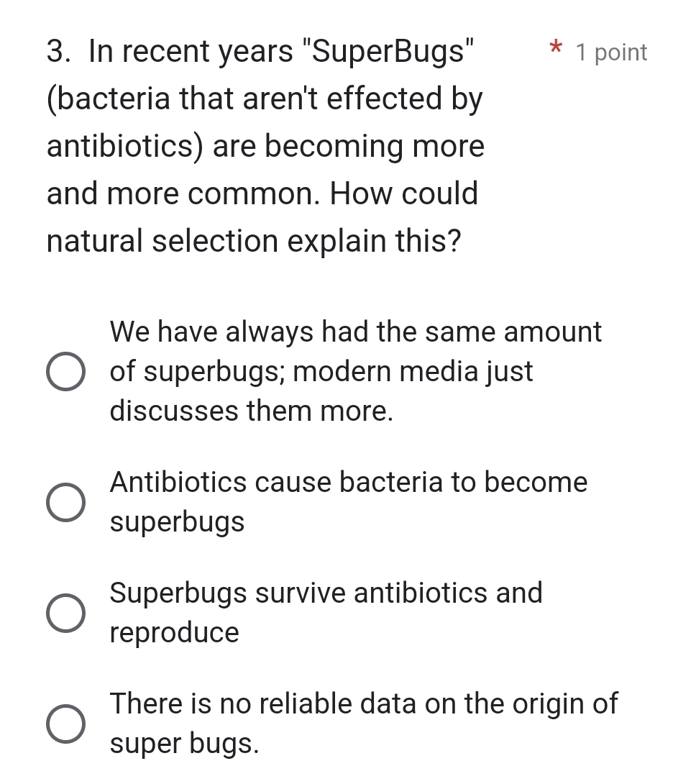The image size is (673, 784).
Task: Choose 'Antibiotics cause bacteria to become superbugs'
Action: [66, 503]
